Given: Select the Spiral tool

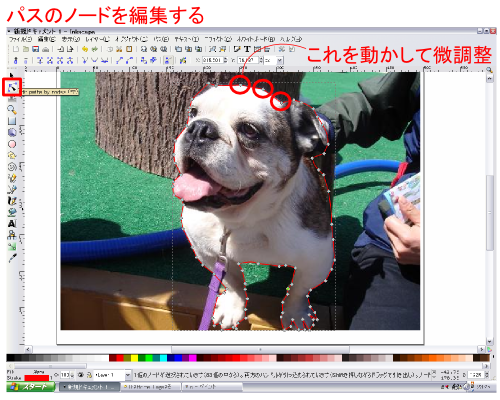Looking at the screenshot, I should tap(12, 167).
